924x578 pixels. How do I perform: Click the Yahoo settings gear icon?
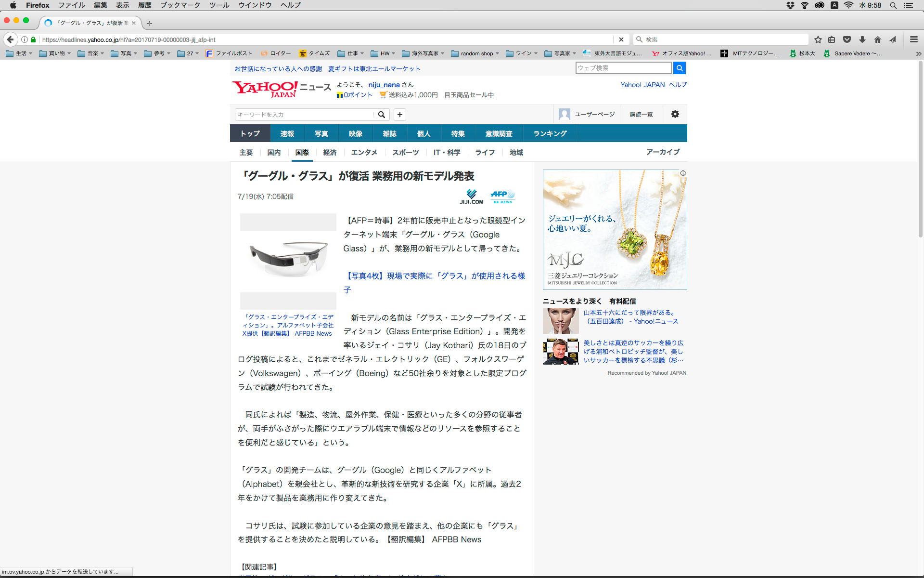point(675,114)
